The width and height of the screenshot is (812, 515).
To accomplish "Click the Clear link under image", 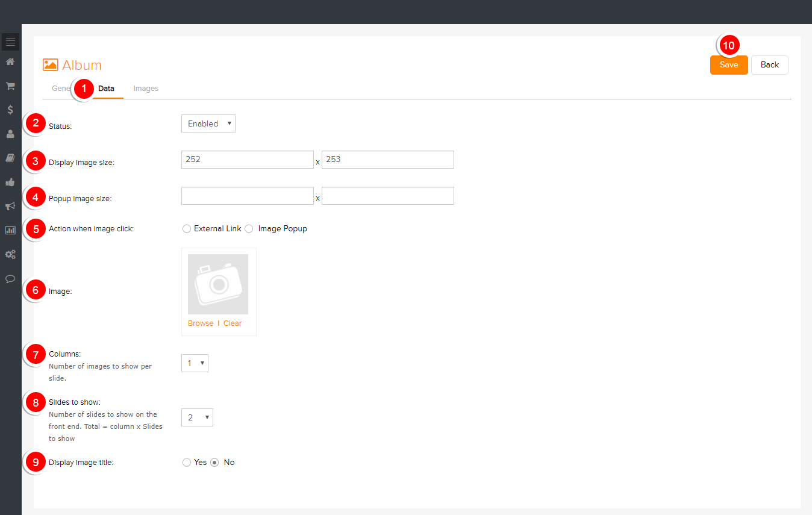I will [x=233, y=323].
